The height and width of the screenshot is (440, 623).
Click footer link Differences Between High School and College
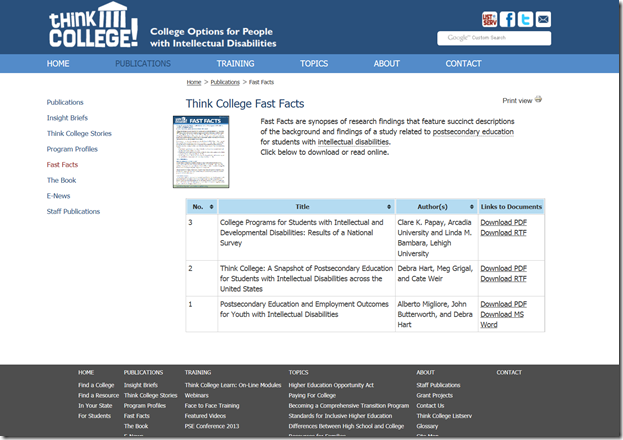[346, 426]
